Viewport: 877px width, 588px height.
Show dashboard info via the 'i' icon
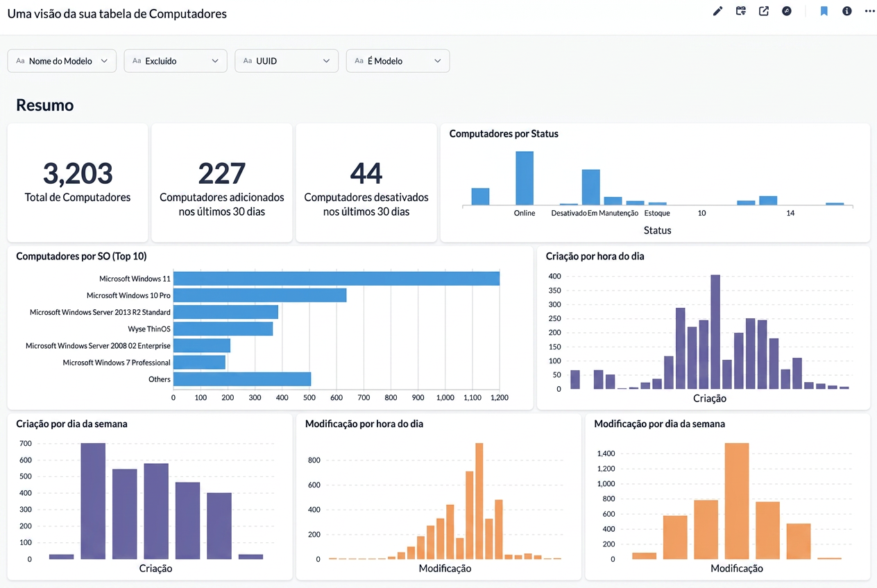847,11
